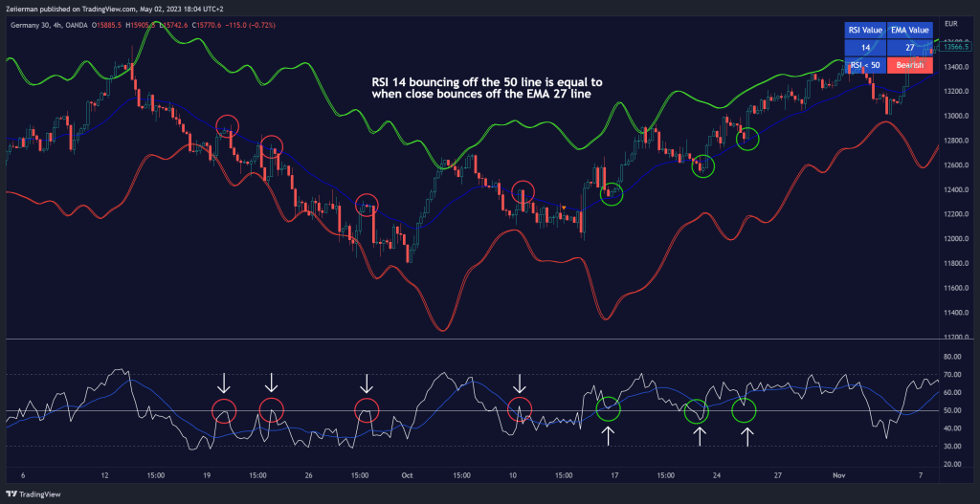Click the leftmost red circle in the RSI panel

pos(224,412)
